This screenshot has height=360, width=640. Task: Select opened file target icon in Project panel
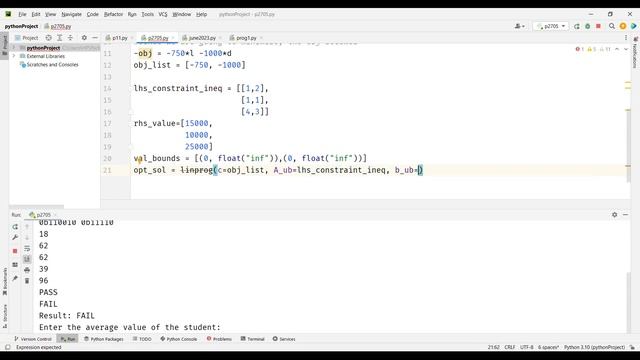[x=49, y=38]
